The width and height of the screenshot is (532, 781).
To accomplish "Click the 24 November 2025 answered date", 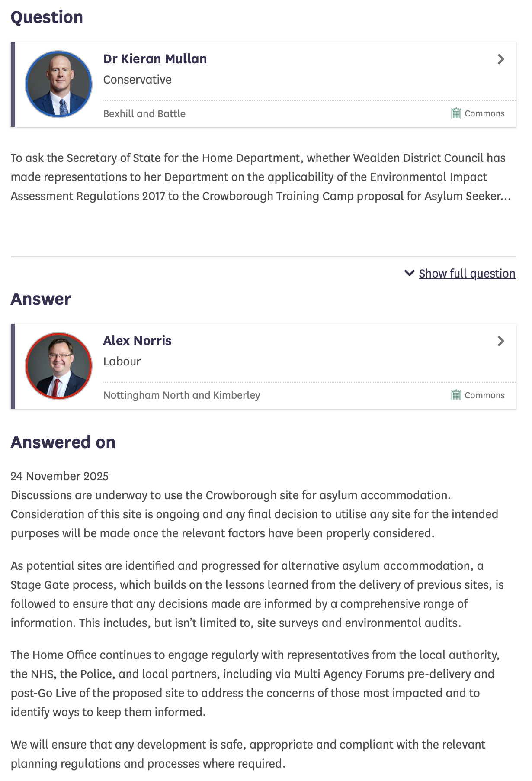I will [x=60, y=476].
